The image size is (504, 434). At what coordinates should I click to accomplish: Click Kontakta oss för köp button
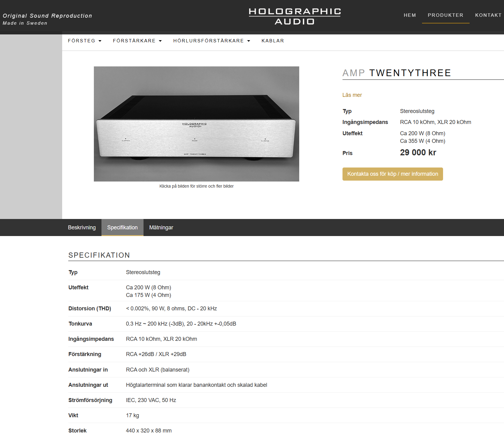pos(392,174)
